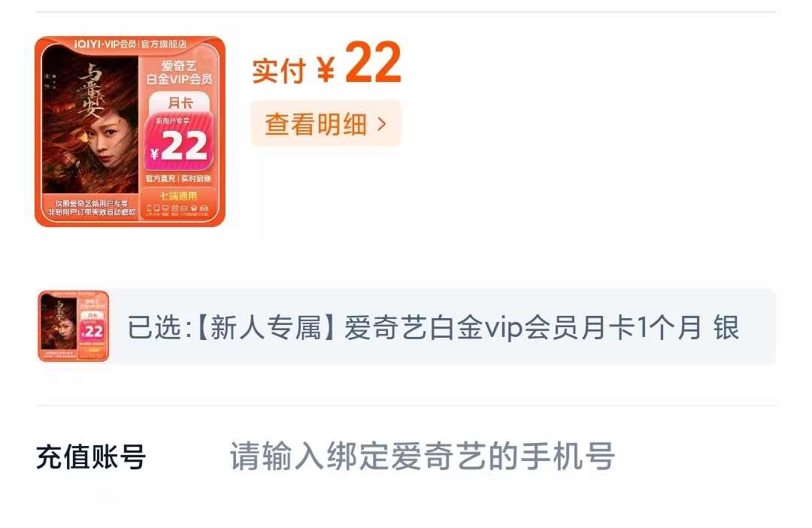Tap the 充值账号 field label
This screenshot has width=812, height=528.
91,457
